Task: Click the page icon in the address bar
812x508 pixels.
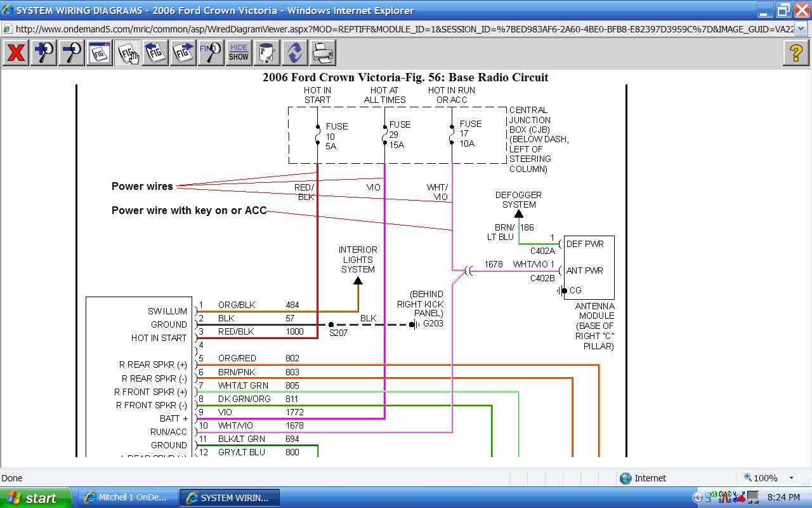Action: coord(8,29)
